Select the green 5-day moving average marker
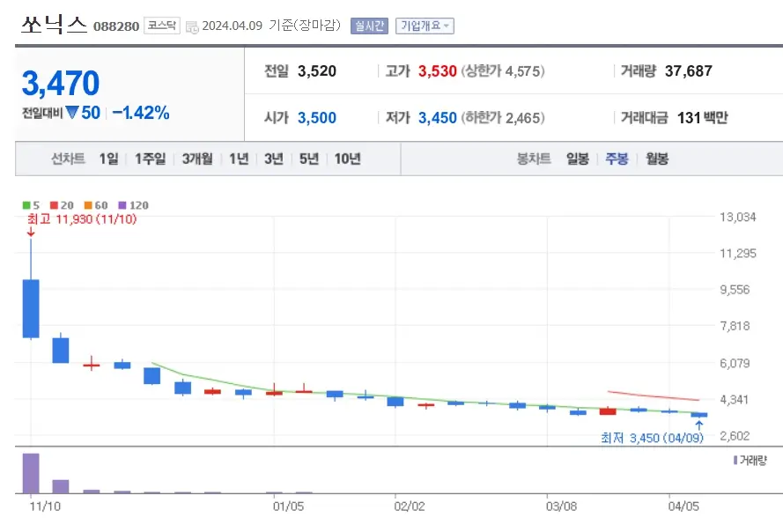This screenshot has width=783, height=532. (25, 204)
